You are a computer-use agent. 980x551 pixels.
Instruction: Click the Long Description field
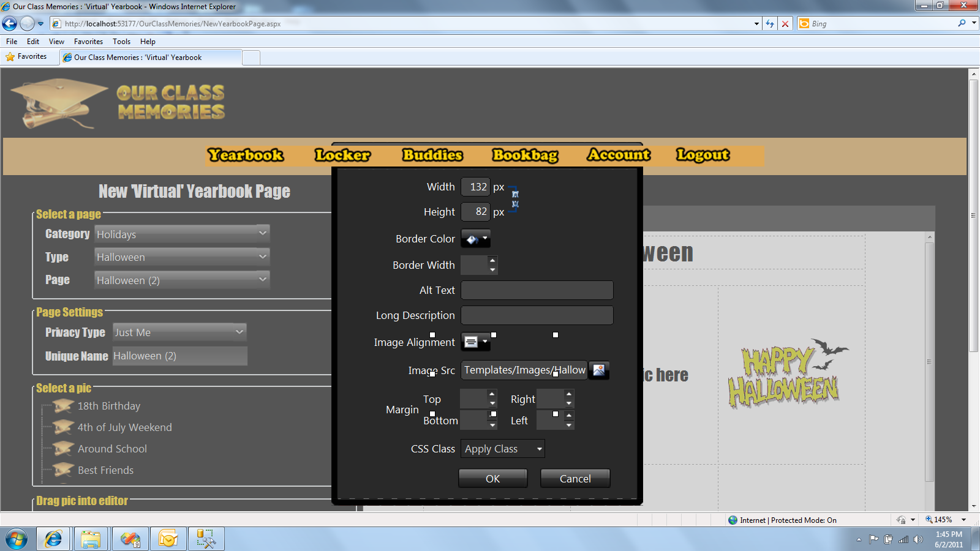537,315
